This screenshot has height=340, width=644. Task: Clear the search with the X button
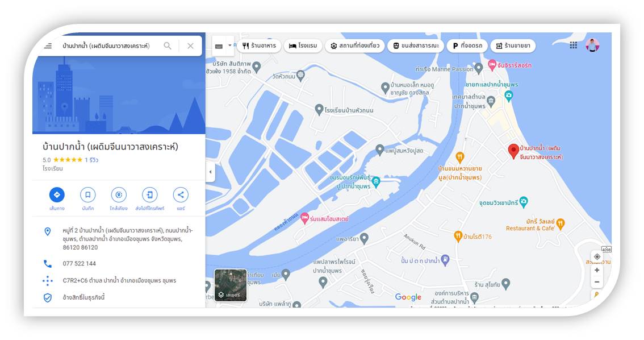click(191, 45)
